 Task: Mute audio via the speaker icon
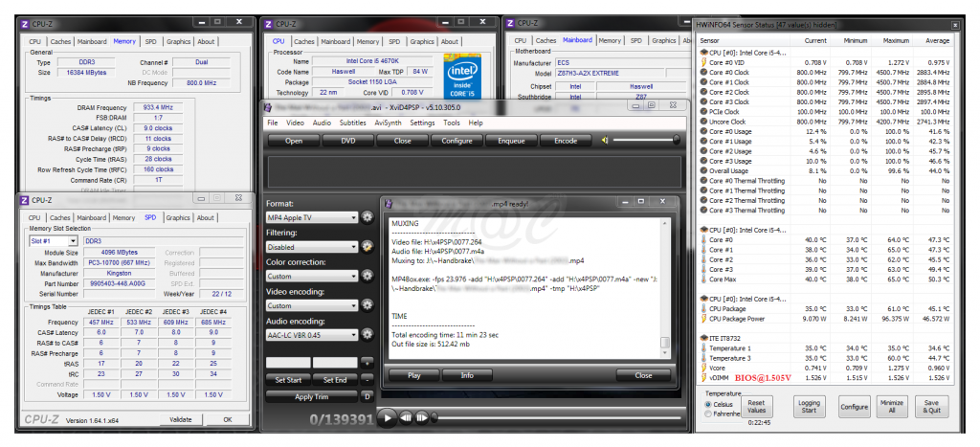pos(605,140)
